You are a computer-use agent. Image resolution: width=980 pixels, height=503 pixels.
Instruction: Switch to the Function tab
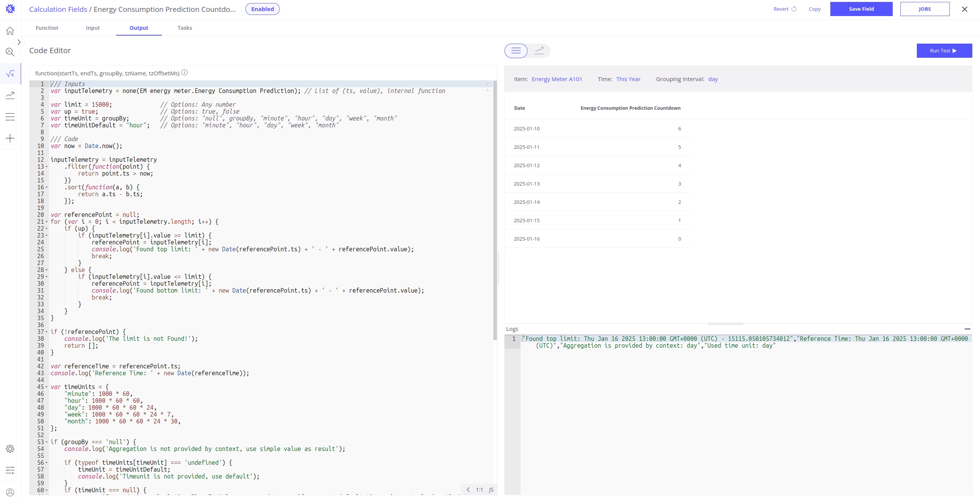(x=47, y=28)
